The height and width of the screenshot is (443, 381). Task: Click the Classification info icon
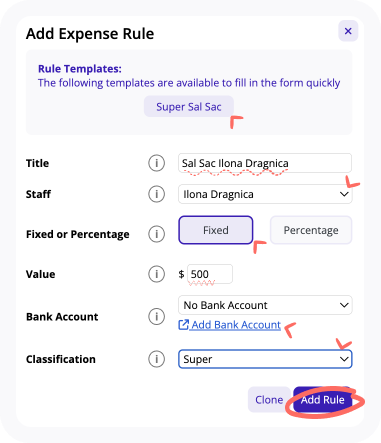(x=156, y=359)
